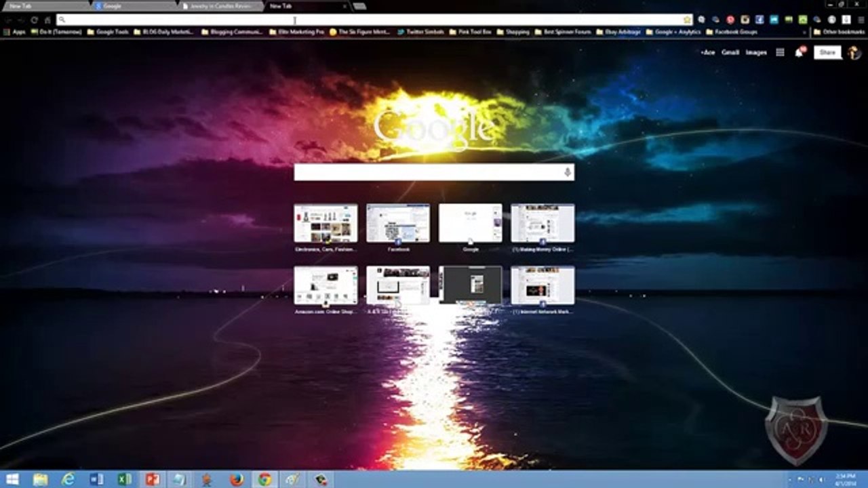Open the Windows Start button

tap(12, 479)
